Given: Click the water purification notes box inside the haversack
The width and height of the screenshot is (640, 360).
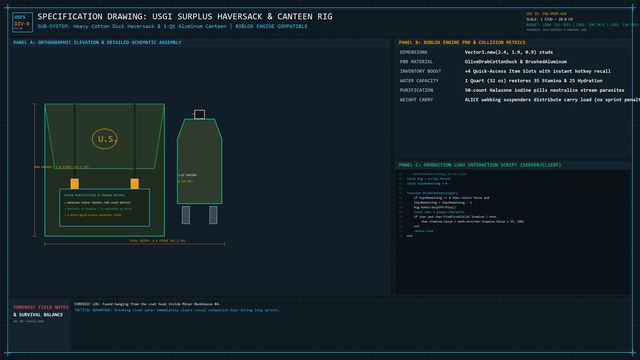Looking at the screenshot, I should (x=104, y=208).
